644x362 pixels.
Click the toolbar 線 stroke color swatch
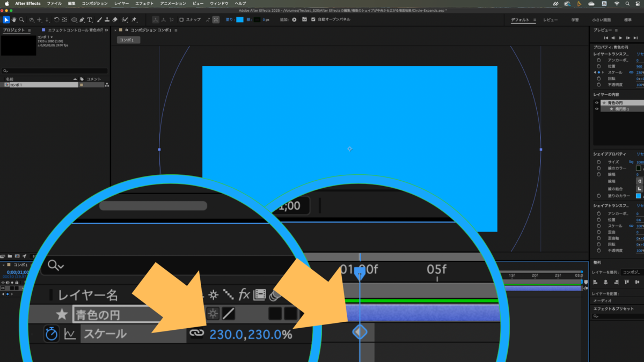pyautogui.click(x=257, y=20)
